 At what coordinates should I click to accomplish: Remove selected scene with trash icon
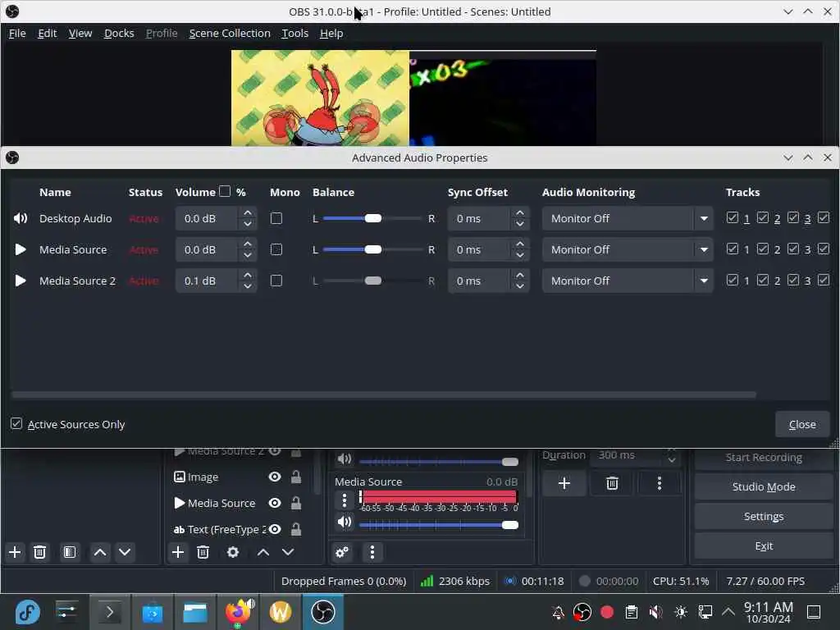[39, 552]
